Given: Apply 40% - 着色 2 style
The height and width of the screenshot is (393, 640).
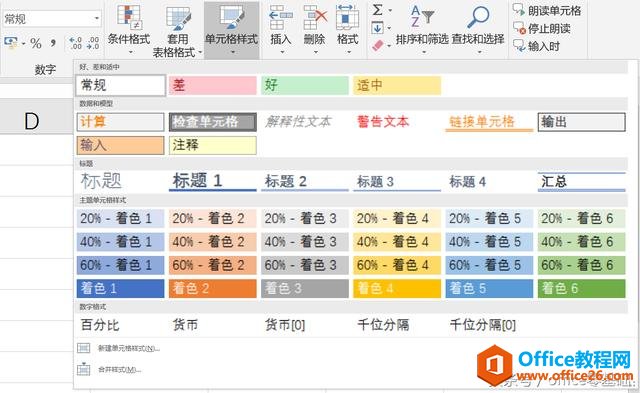Looking at the screenshot, I should (213, 242).
